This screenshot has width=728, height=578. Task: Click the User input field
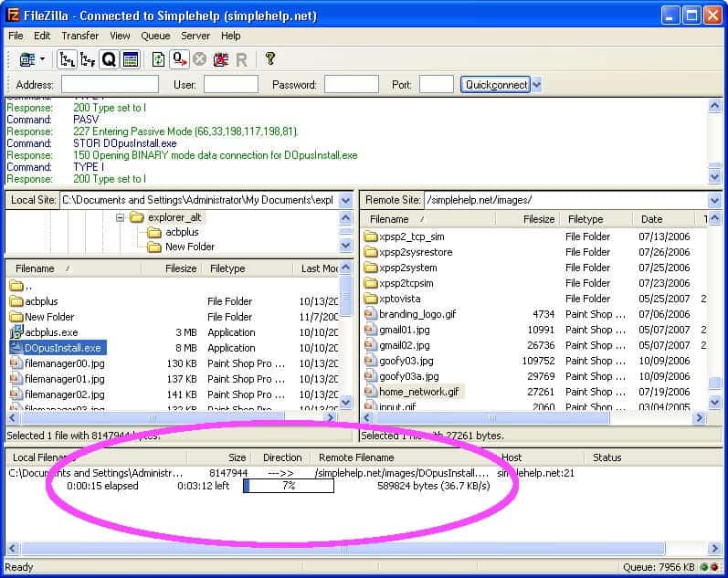[x=231, y=85]
